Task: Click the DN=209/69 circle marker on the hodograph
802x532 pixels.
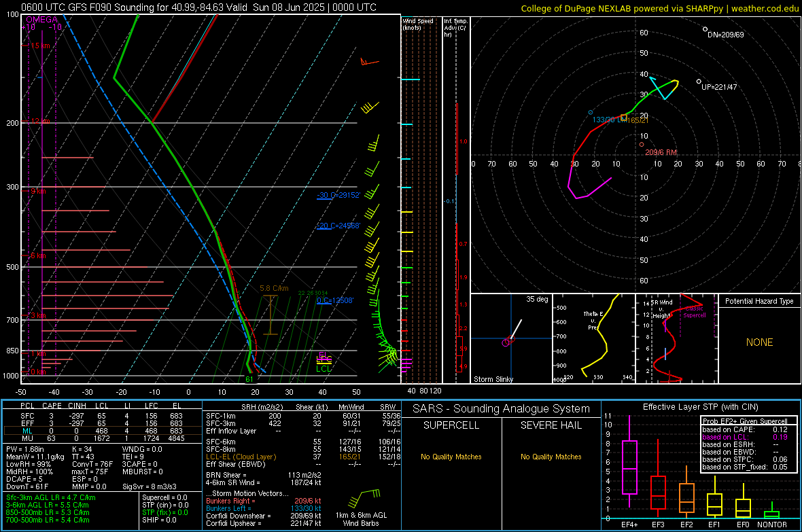Action: coord(705,29)
